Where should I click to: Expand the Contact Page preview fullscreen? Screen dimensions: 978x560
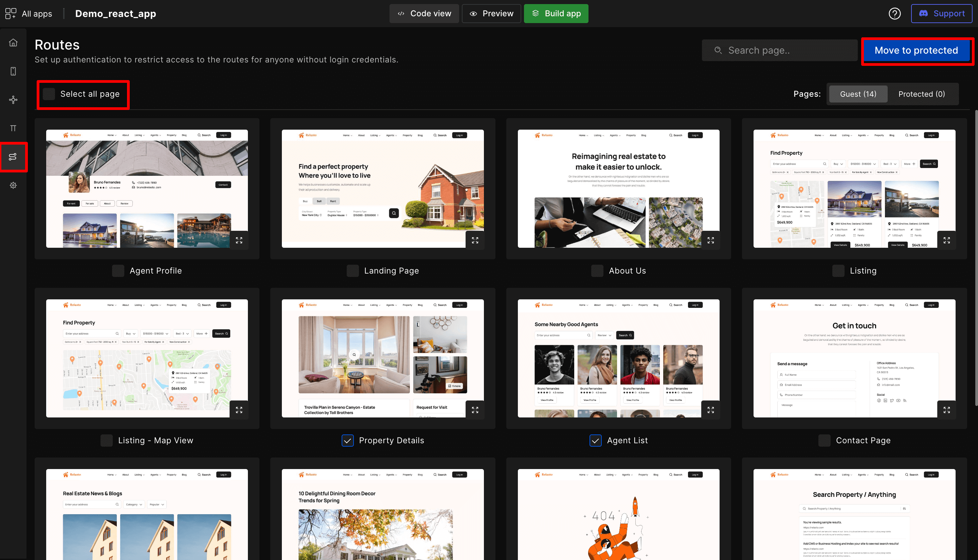click(x=946, y=410)
